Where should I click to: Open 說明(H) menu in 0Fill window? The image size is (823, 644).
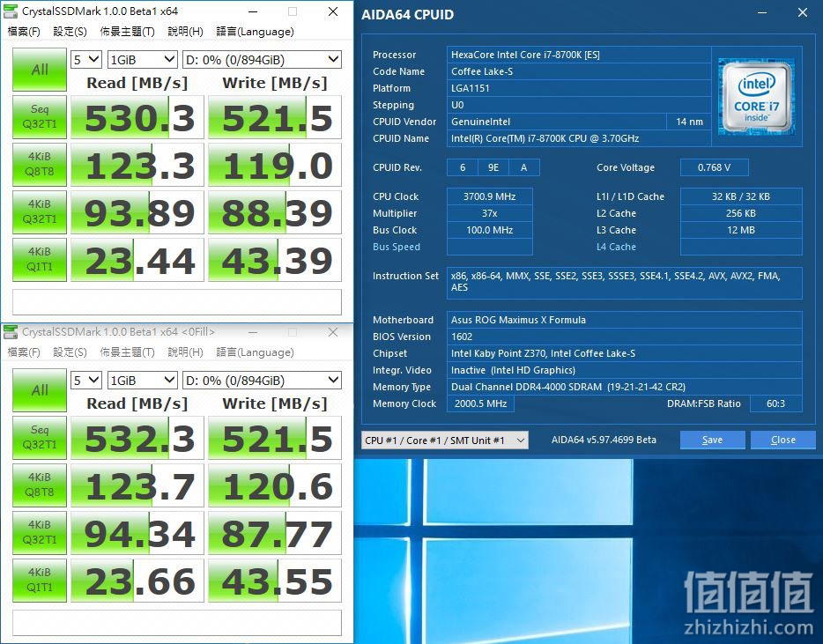click(x=185, y=352)
